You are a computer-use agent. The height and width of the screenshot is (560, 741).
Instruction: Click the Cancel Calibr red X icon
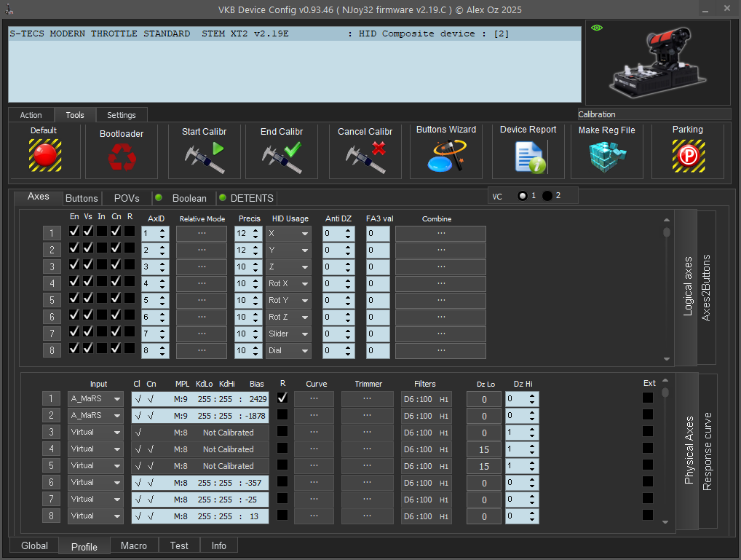point(365,157)
